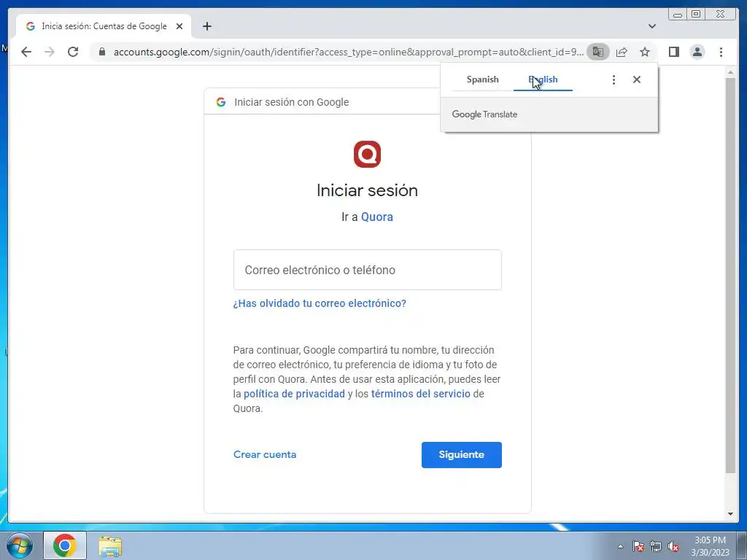Open a new tab with the plus button

coord(206,26)
